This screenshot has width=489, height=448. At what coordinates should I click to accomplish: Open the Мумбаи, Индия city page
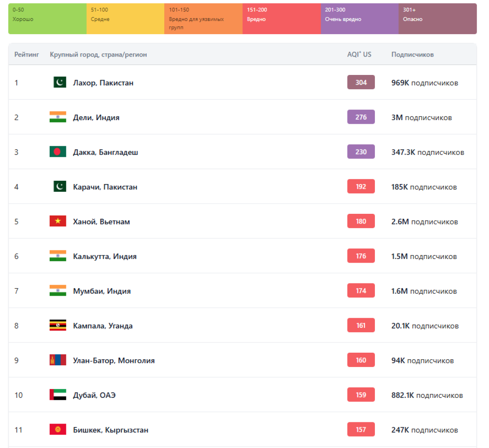pyautogui.click(x=102, y=291)
